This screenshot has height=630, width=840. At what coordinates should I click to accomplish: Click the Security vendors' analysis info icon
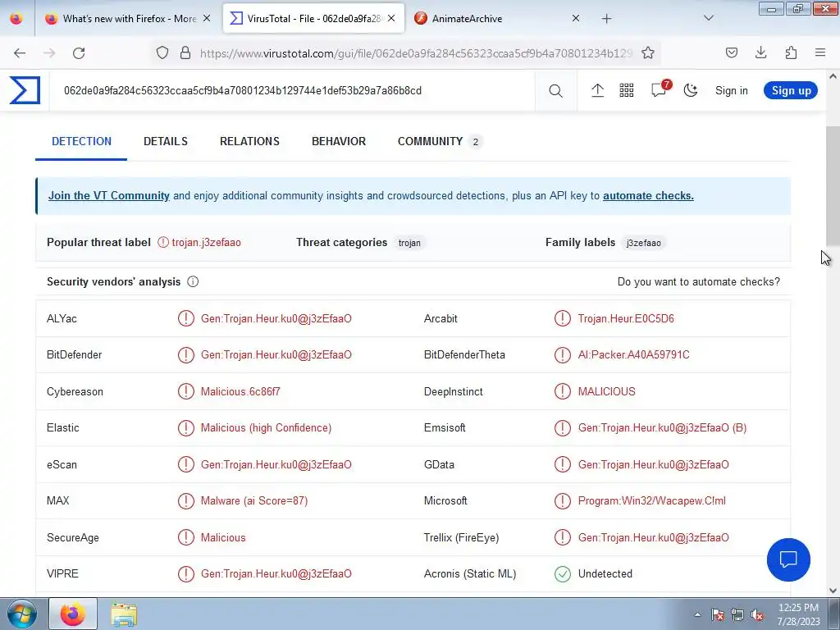(193, 282)
